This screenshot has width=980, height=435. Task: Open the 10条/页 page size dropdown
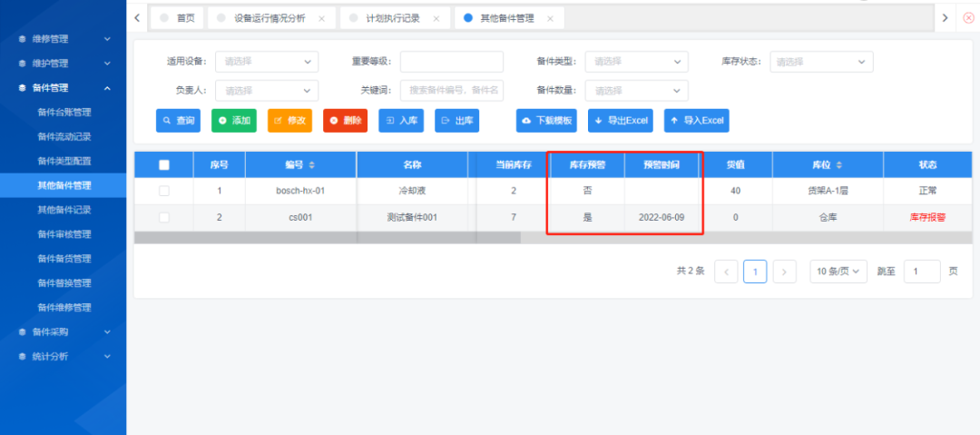pos(838,271)
